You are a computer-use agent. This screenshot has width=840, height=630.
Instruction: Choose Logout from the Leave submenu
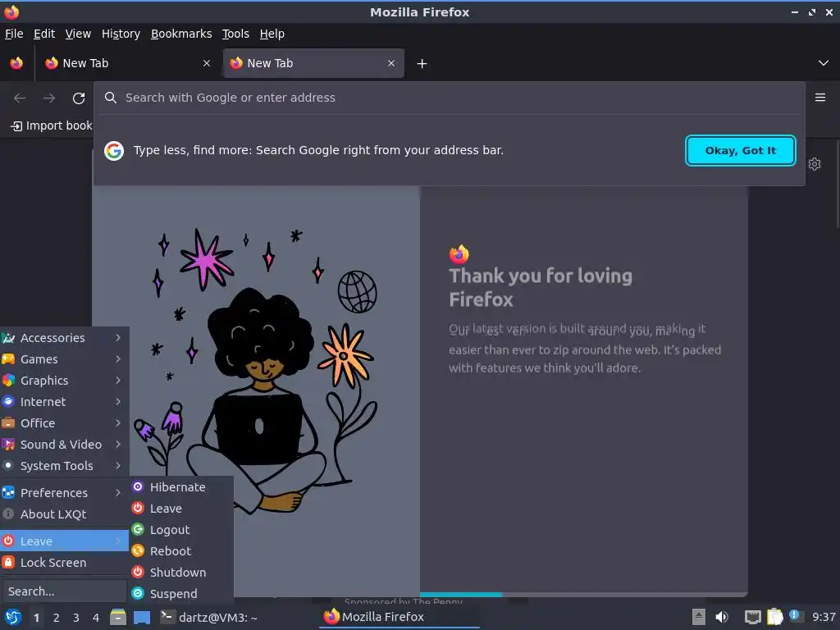point(181,530)
